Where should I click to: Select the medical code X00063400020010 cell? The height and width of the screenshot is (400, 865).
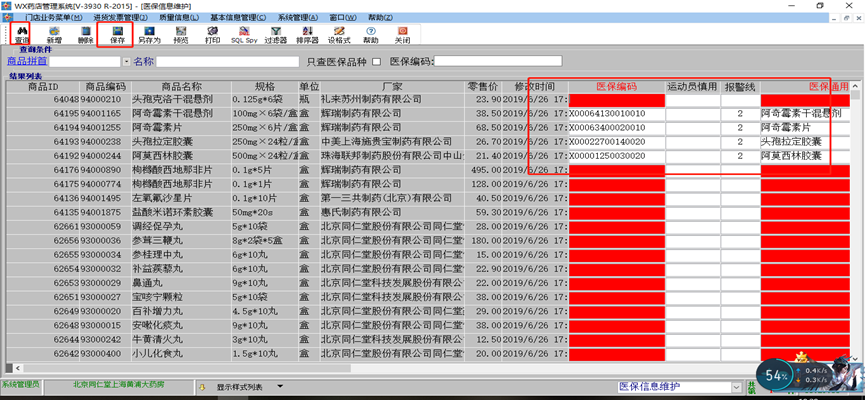(x=617, y=127)
